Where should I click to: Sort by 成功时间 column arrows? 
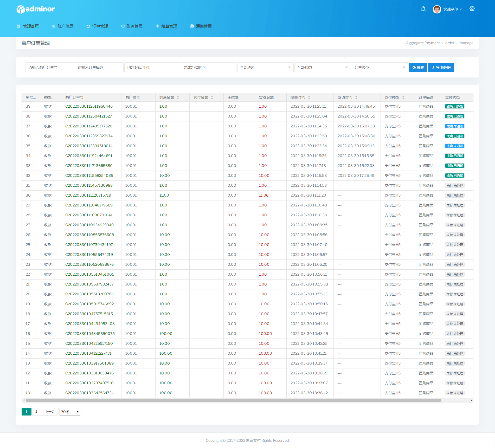coord(356,98)
